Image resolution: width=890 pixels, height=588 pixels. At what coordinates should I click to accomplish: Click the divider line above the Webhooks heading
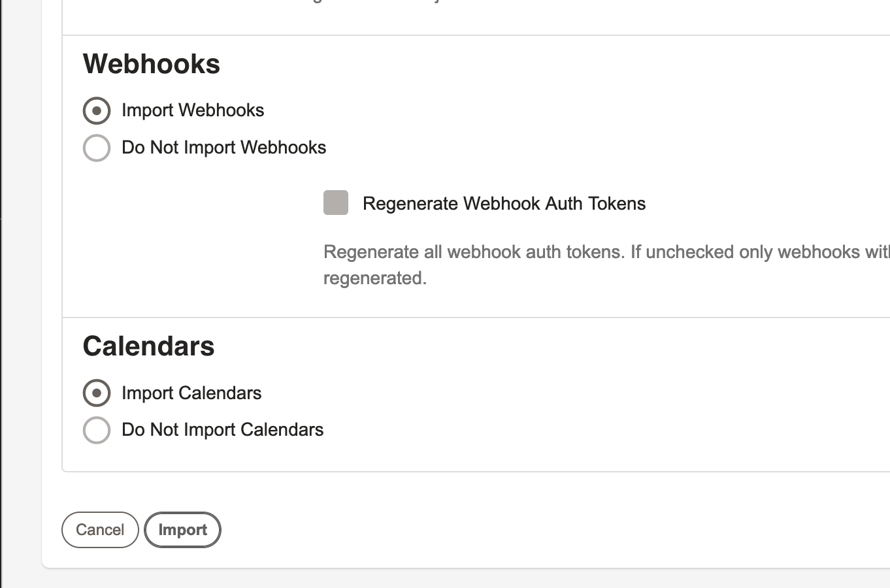[476, 35]
